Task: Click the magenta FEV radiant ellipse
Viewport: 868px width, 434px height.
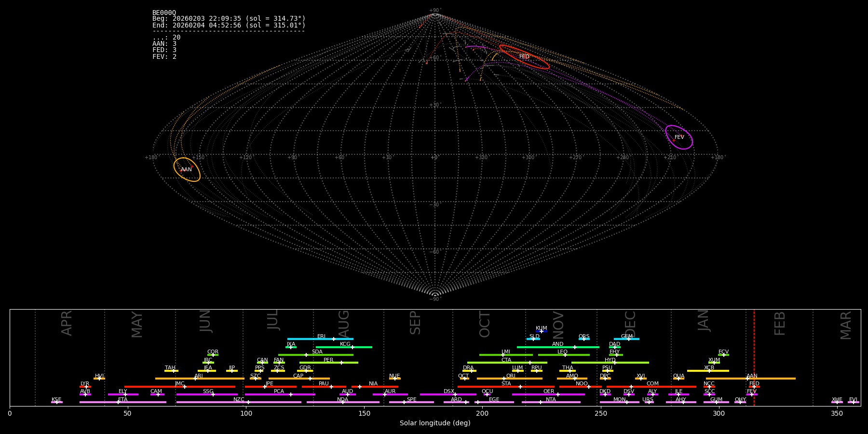Action: click(x=679, y=137)
